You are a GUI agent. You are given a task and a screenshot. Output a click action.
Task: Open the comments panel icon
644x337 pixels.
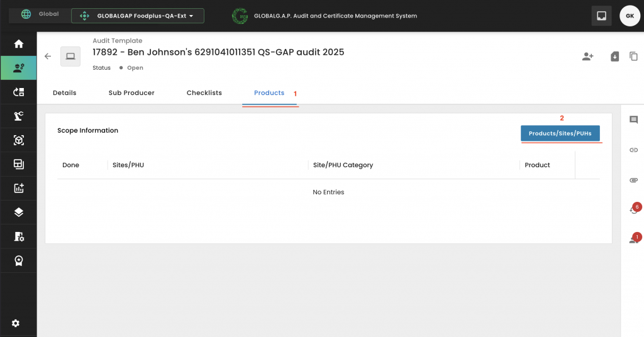633,120
